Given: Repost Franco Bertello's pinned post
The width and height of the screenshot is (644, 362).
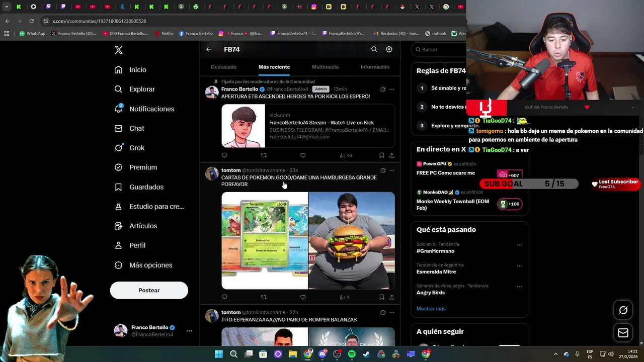Looking at the screenshot, I should click(x=264, y=155).
